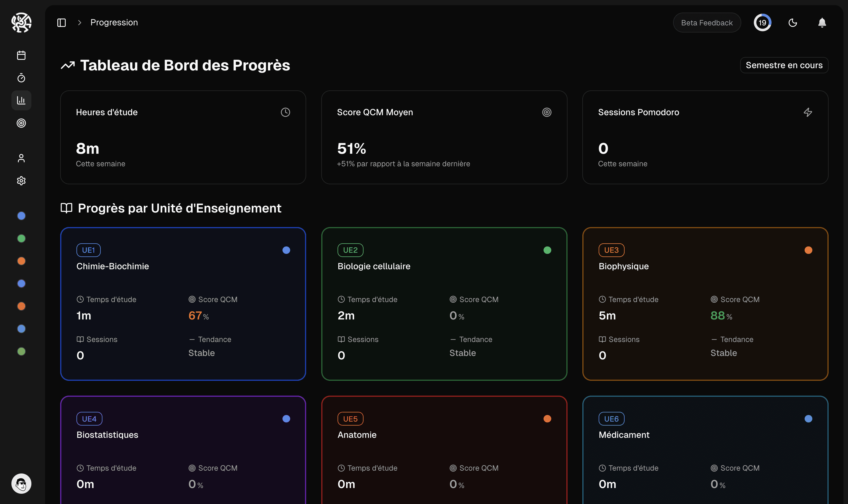Click the Progression breadcrumb label
Image resolution: width=848 pixels, height=504 pixels.
(x=114, y=23)
